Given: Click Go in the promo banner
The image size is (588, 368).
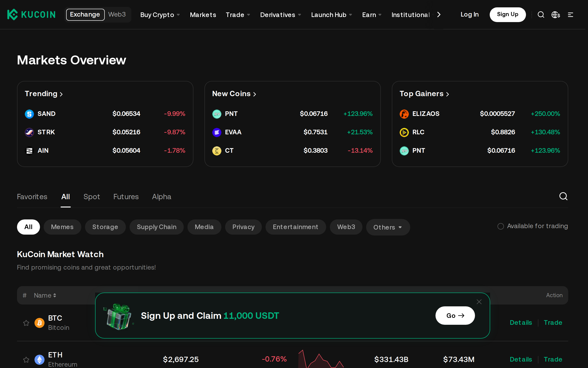Looking at the screenshot, I should 455,316.
